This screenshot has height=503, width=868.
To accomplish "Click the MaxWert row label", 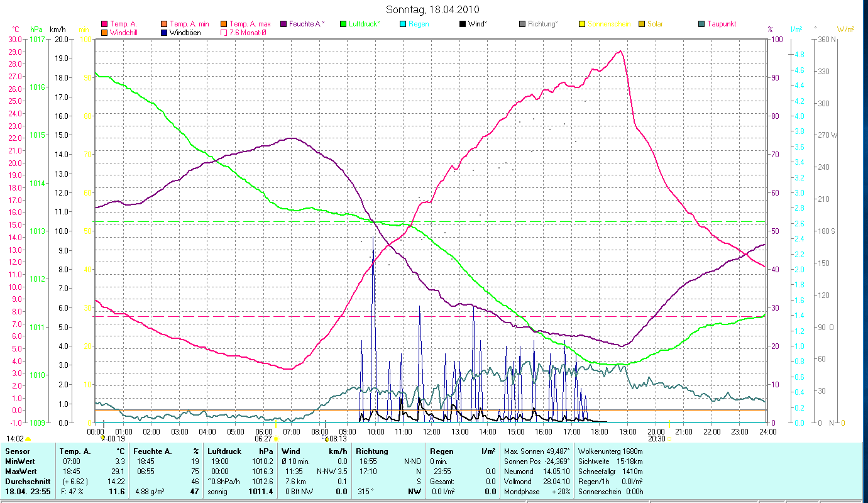I will point(19,472).
